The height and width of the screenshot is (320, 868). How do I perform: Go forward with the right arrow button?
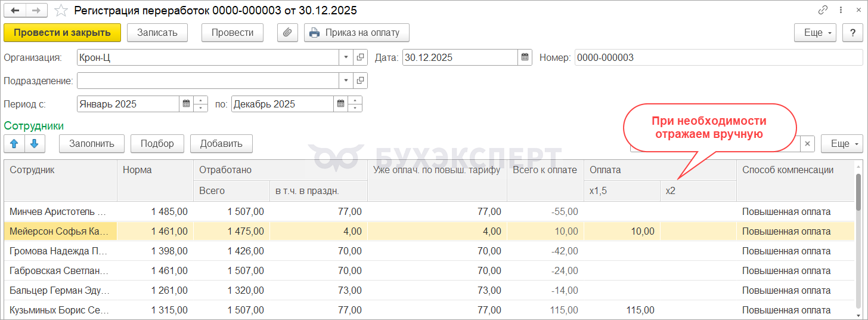36,10
